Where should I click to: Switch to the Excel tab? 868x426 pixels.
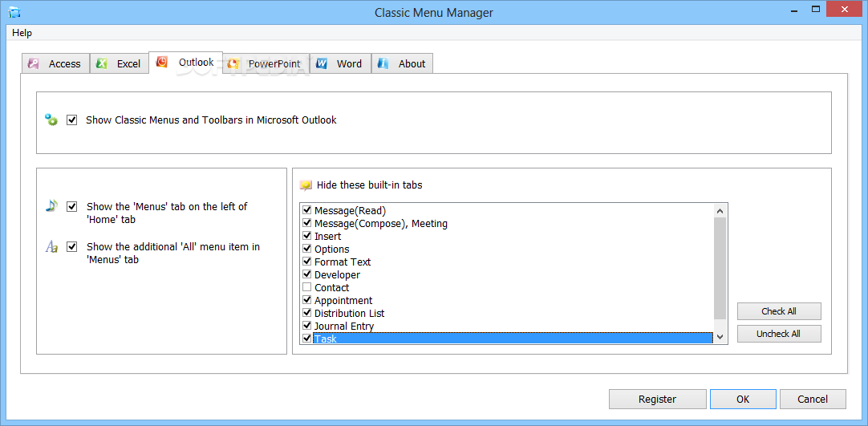[119, 63]
